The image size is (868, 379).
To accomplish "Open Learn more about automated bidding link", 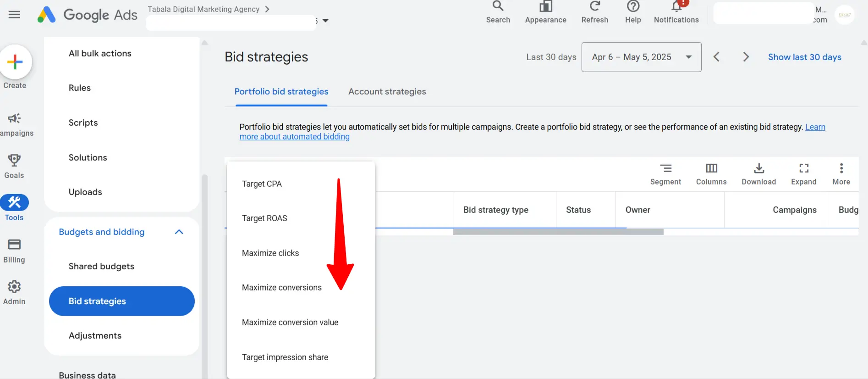I will tap(294, 137).
